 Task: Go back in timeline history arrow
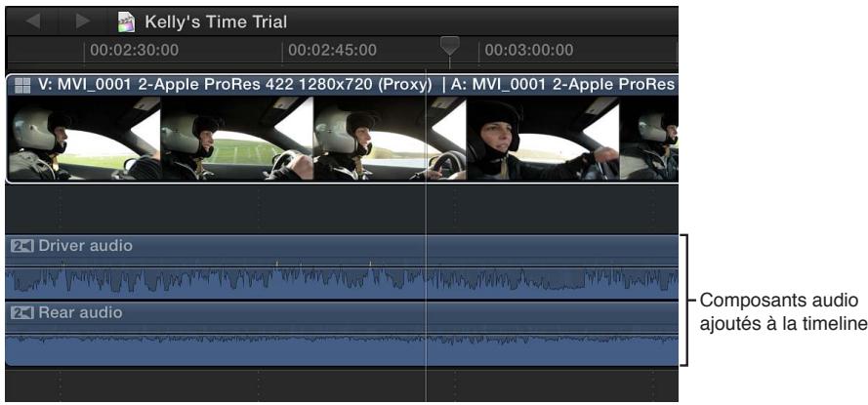pos(32,21)
